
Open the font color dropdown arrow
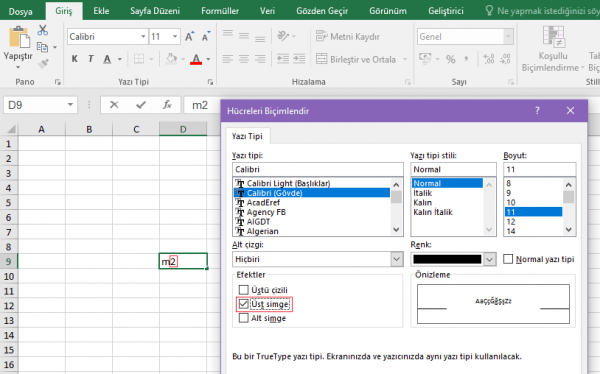click(x=208, y=59)
